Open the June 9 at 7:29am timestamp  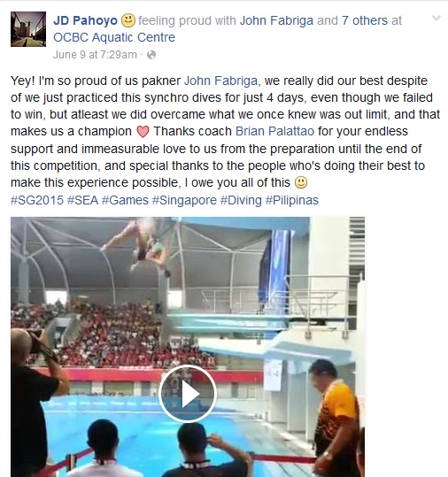(x=95, y=55)
